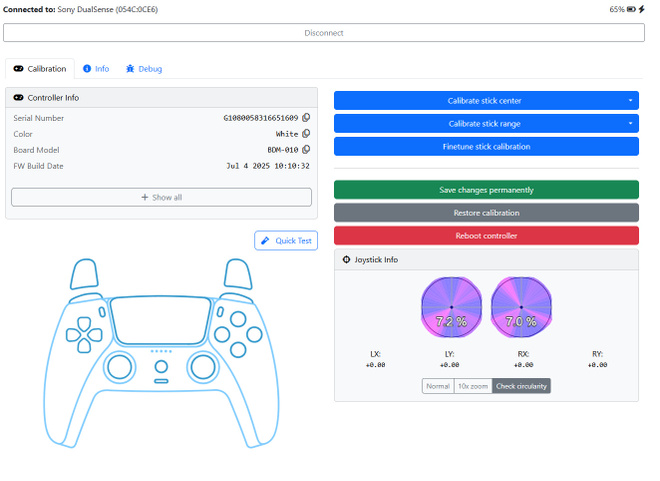660x481 pixels.
Task: Click the PS button on controller diagram
Action: click(x=161, y=367)
